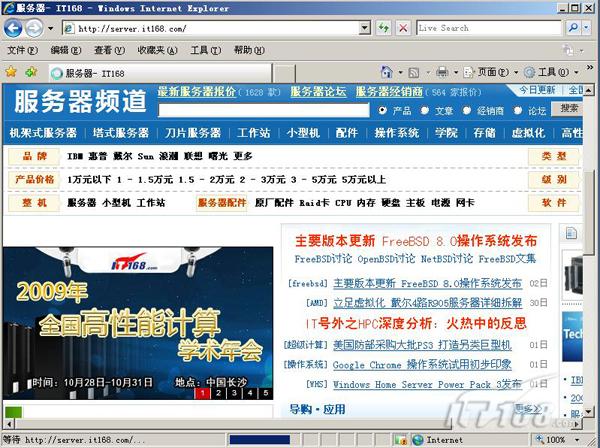The image size is (600, 448).
Task: Click the browser Forward arrow button
Action: (34, 28)
